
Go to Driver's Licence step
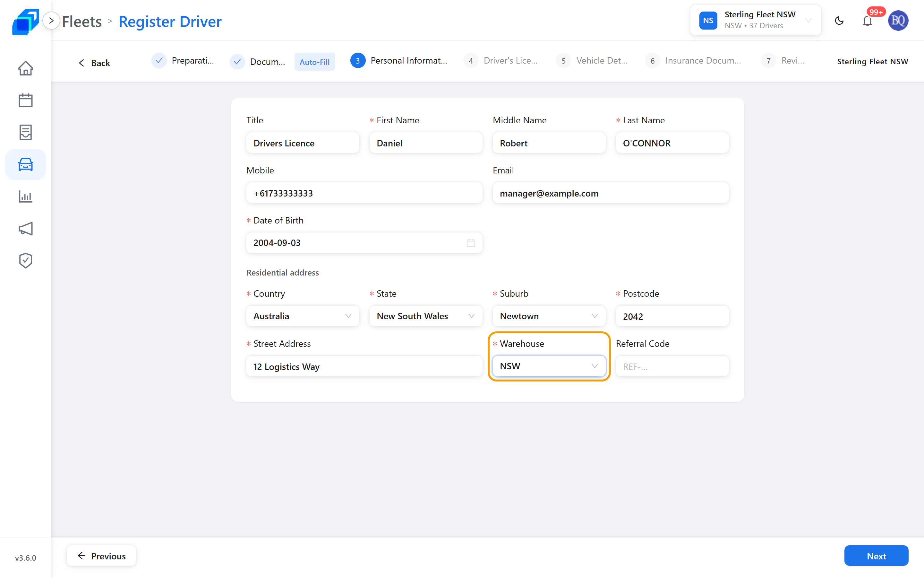click(x=501, y=60)
